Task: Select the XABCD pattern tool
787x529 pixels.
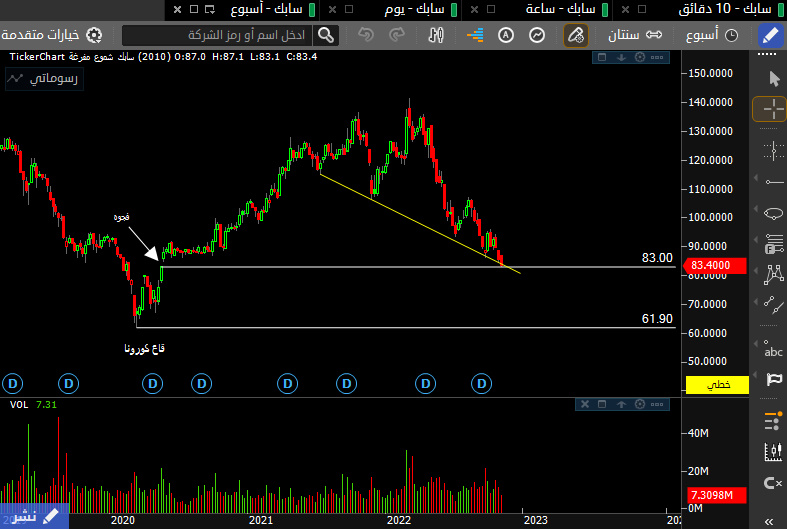Action: (x=773, y=275)
